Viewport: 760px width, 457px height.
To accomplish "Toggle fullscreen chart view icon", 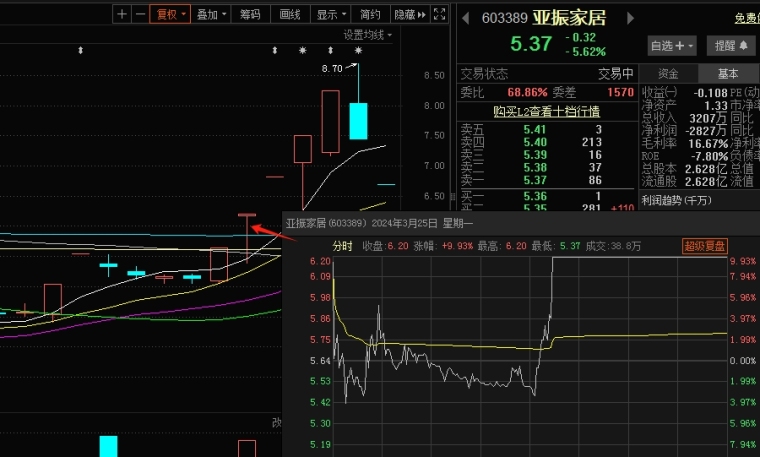I will point(439,15).
